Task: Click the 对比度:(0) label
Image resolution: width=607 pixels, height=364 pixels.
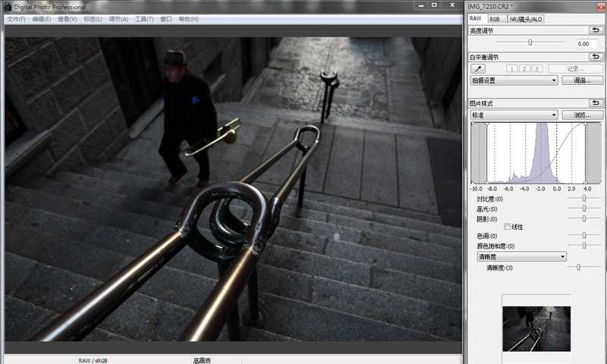Action: pyautogui.click(x=489, y=199)
